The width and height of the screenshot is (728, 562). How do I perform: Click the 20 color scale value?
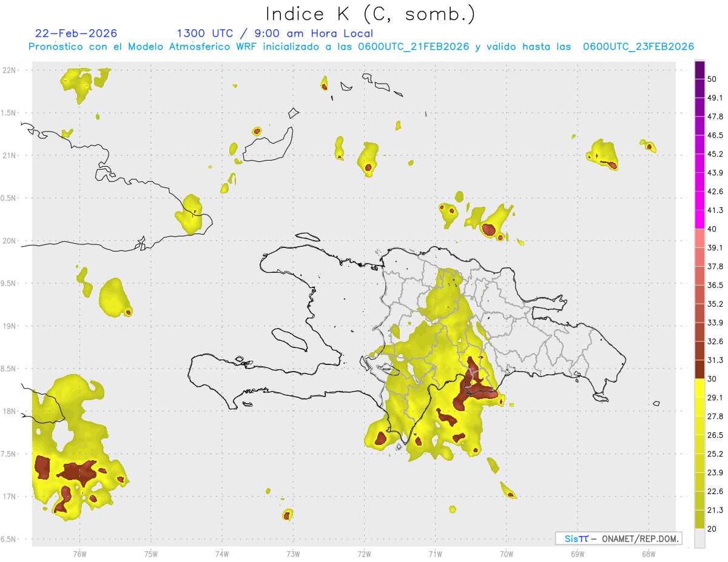pyautogui.click(x=712, y=529)
